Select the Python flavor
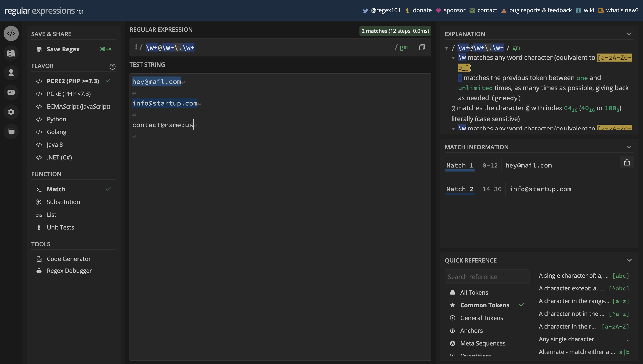The image size is (643, 364). pos(56,119)
